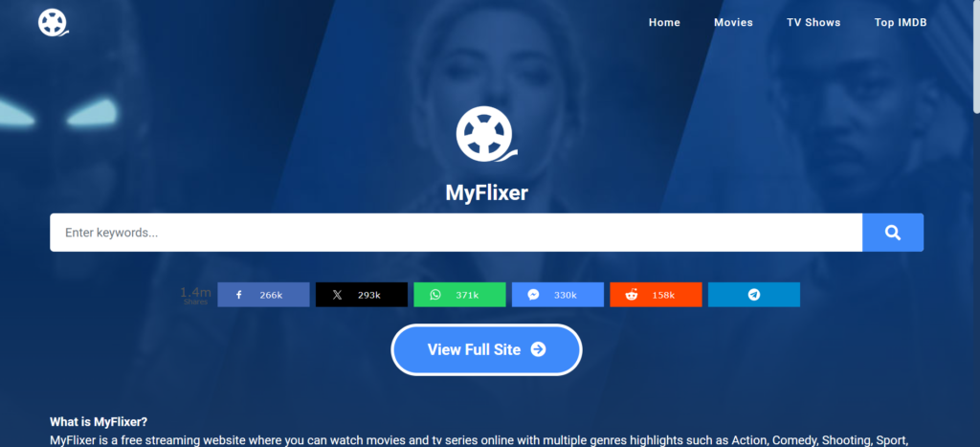Share via Telegram button

(x=754, y=295)
